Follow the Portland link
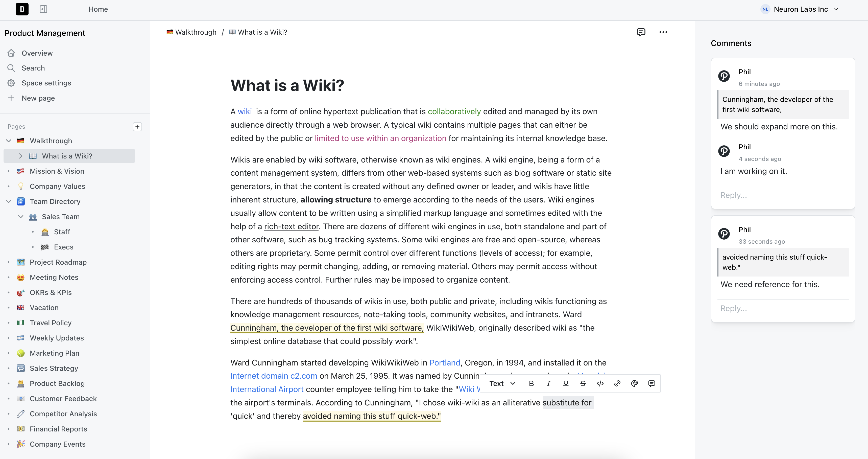 coord(444,362)
